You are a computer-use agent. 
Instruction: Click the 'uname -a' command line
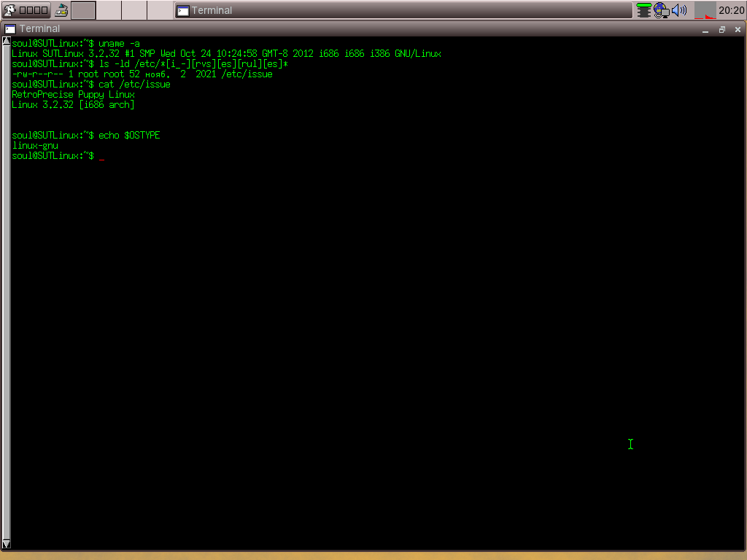click(76, 43)
